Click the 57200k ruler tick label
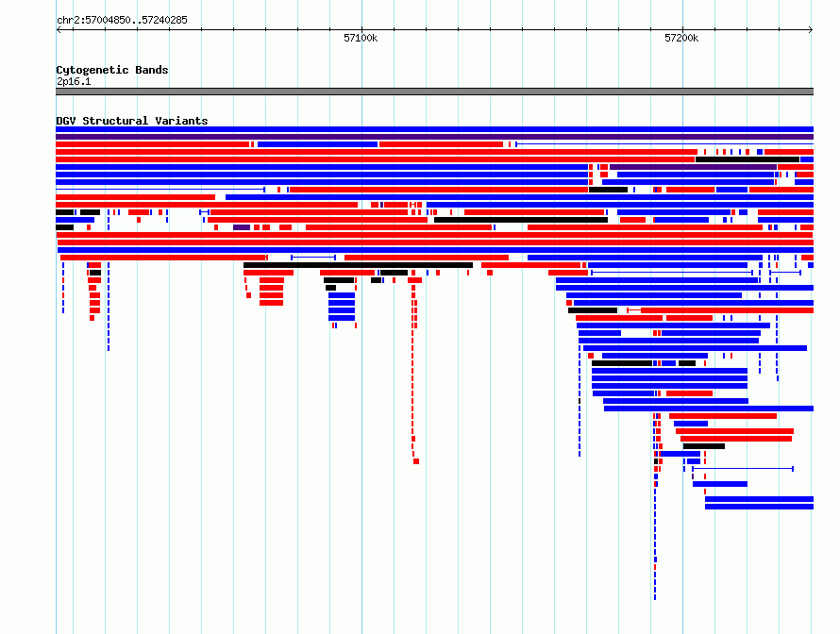Image resolution: width=840 pixels, height=634 pixels. tap(681, 38)
